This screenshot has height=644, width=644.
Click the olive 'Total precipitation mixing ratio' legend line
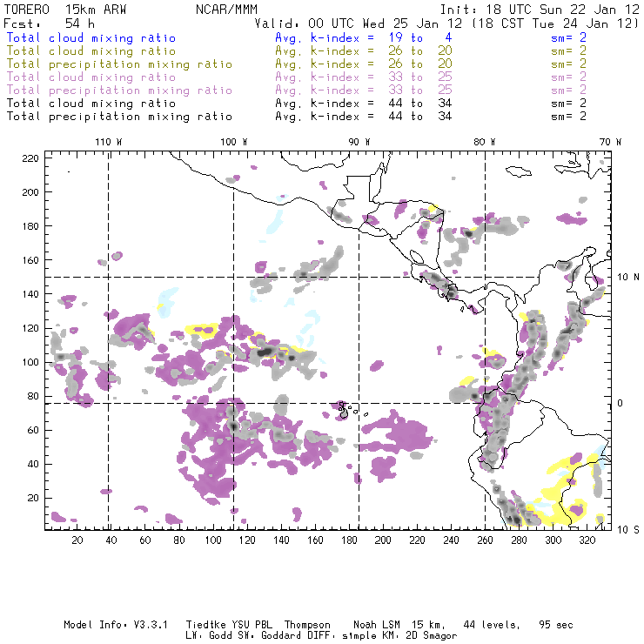pyautogui.click(x=119, y=64)
